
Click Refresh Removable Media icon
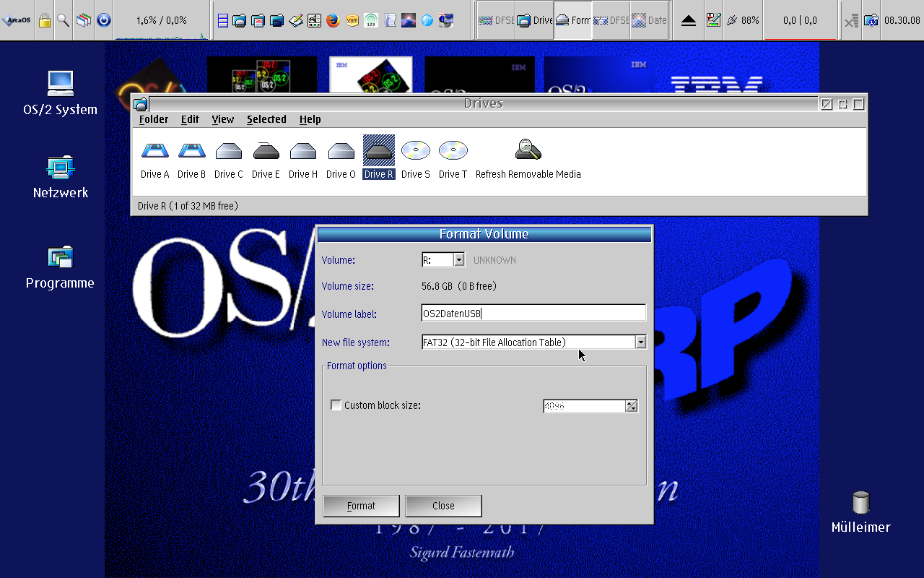pos(528,159)
